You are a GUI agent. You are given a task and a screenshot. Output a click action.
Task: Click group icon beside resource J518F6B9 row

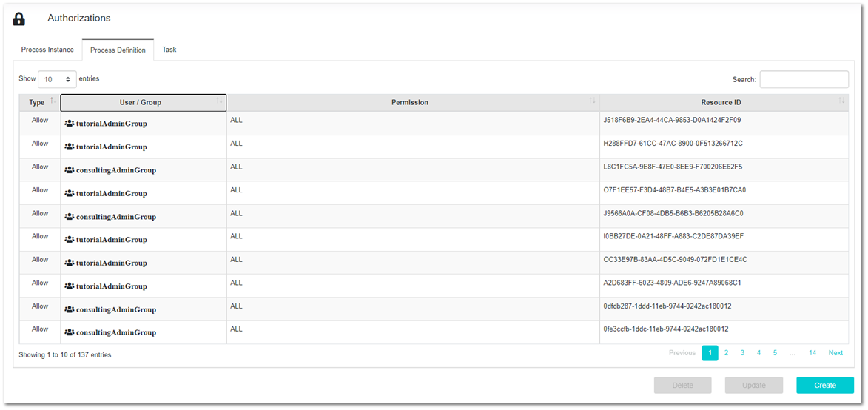point(70,124)
